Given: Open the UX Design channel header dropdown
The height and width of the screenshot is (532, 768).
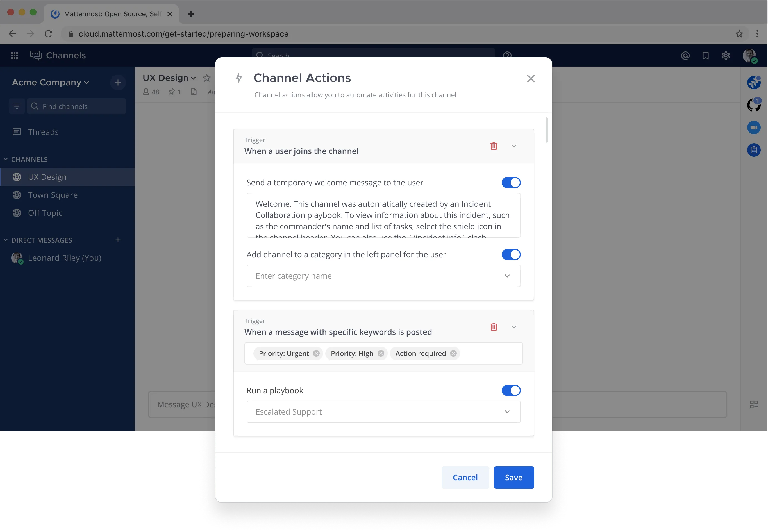Looking at the screenshot, I should tap(169, 78).
